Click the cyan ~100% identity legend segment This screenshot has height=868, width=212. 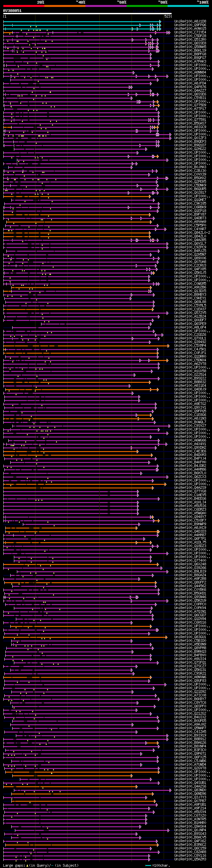(188, 6)
